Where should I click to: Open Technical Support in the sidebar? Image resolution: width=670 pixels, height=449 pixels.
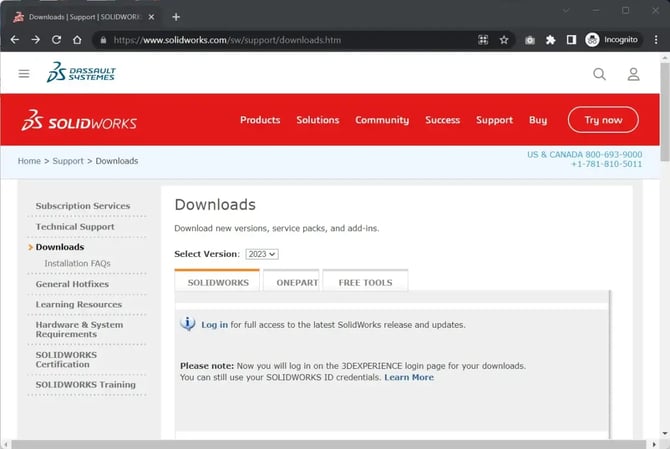tap(75, 227)
